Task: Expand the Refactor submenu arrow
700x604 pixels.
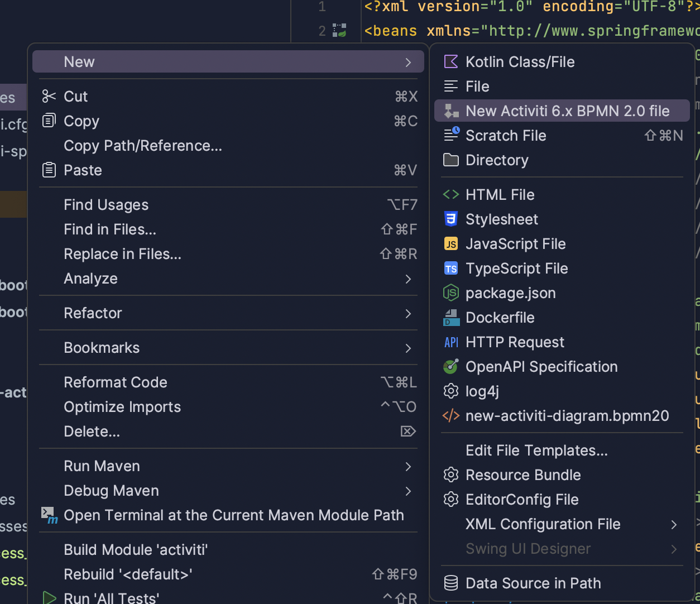Action: coord(409,313)
